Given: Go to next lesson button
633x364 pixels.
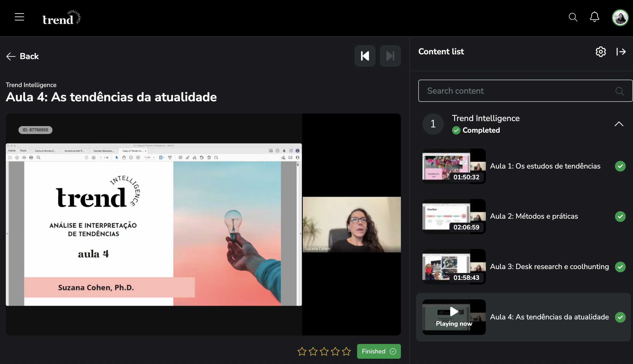Looking at the screenshot, I should [x=390, y=56].
